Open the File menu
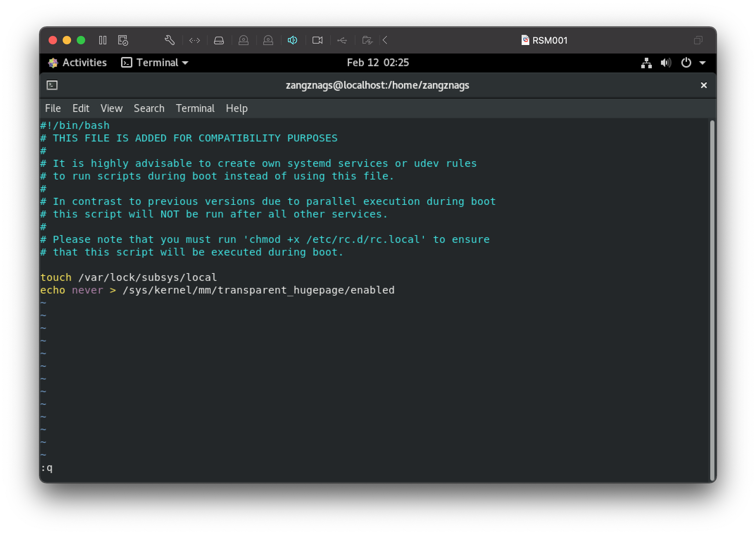The width and height of the screenshot is (756, 535). tap(53, 108)
